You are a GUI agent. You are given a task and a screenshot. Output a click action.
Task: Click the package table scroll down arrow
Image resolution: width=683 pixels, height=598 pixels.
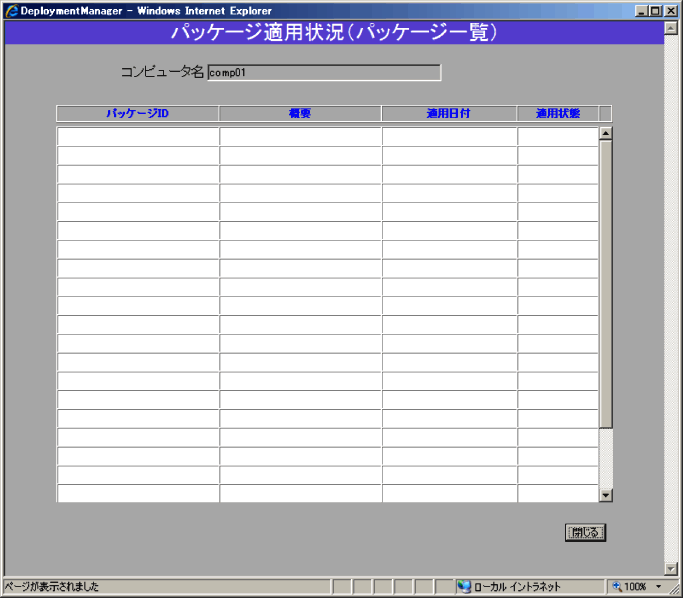(605, 495)
